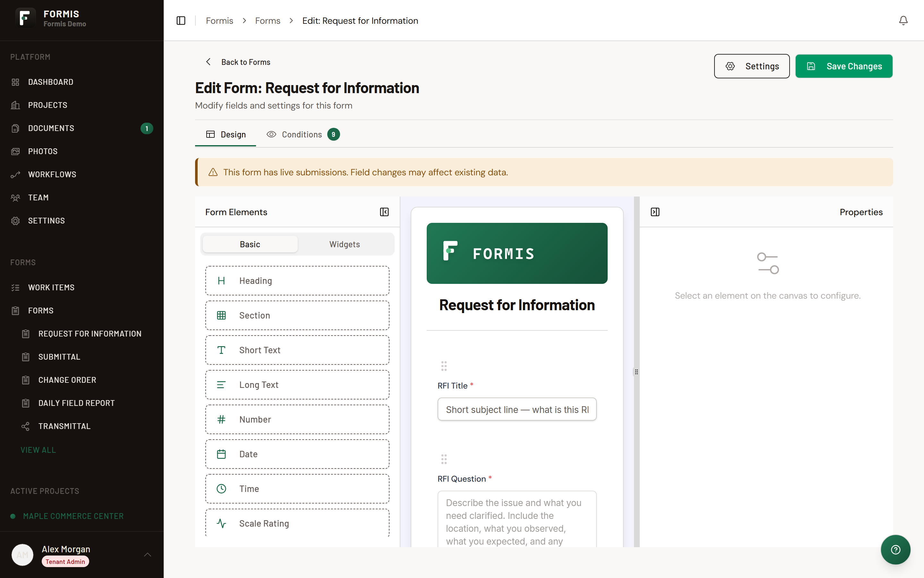Open Change Order form in sidebar
This screenshot has width=924, height=578.
click(87, 380)
